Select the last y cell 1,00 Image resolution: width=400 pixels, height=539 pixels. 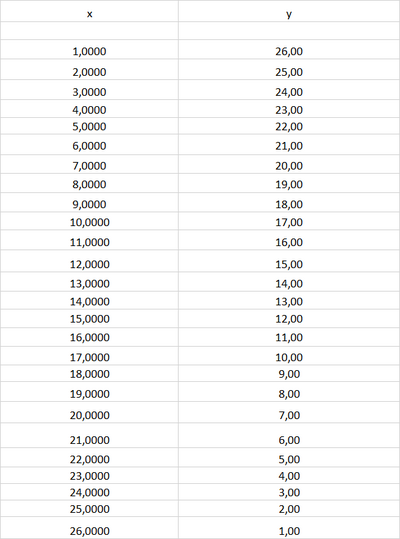289,528
